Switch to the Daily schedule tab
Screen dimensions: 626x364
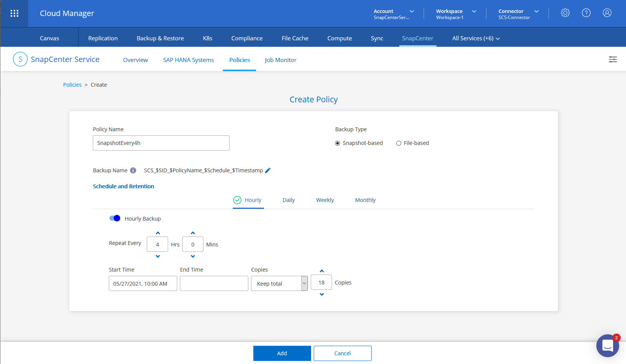[288, 200]
